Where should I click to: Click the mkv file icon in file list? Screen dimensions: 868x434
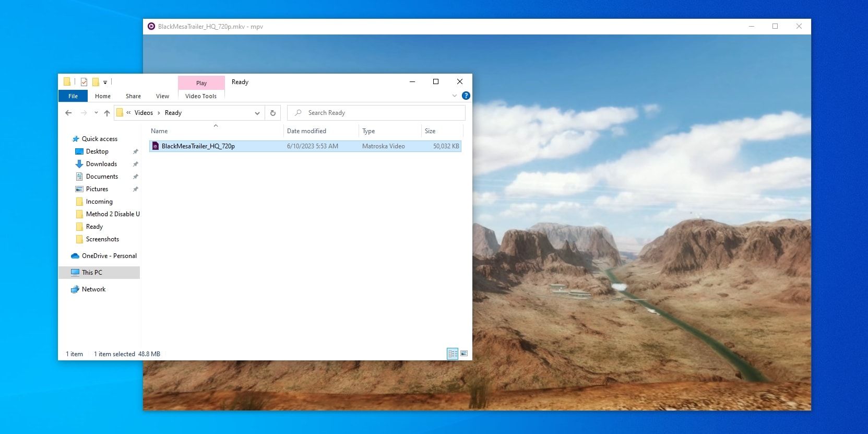pyautogui.click(x=155, y=146)
